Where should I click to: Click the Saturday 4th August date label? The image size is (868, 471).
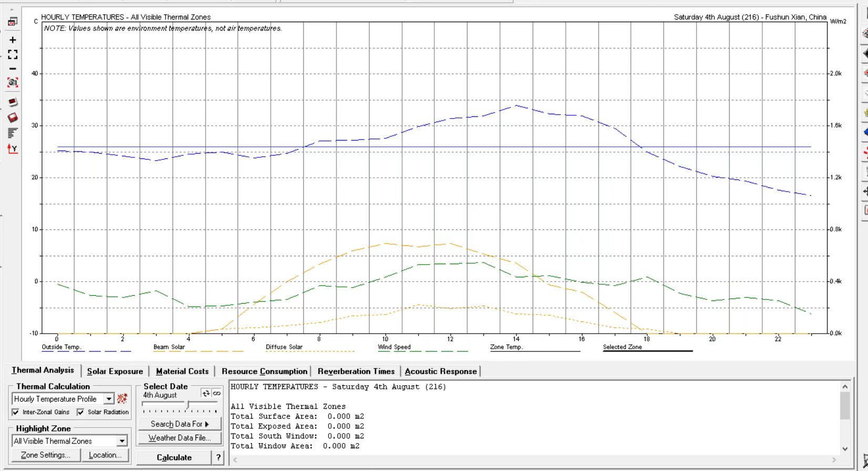click(x=750, y=17)
